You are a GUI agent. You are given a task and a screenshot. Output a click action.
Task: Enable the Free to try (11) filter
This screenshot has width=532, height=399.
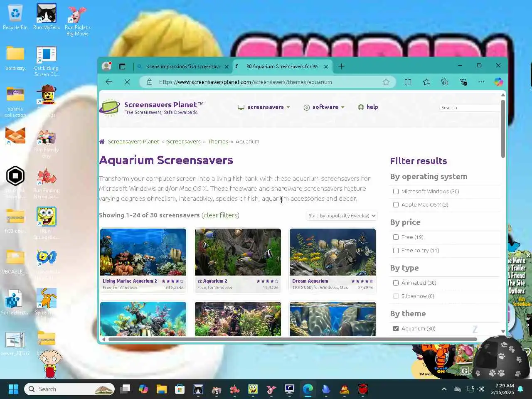point(396,251)
